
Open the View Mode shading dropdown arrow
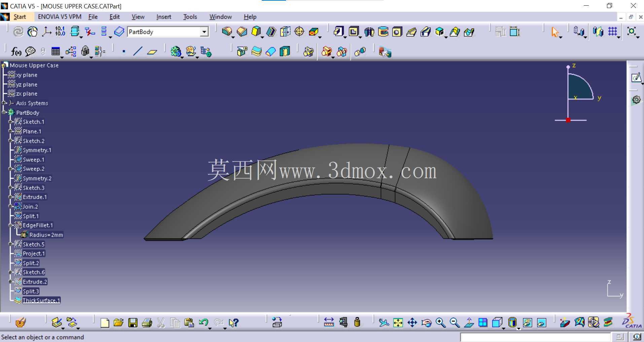(519, 328)
